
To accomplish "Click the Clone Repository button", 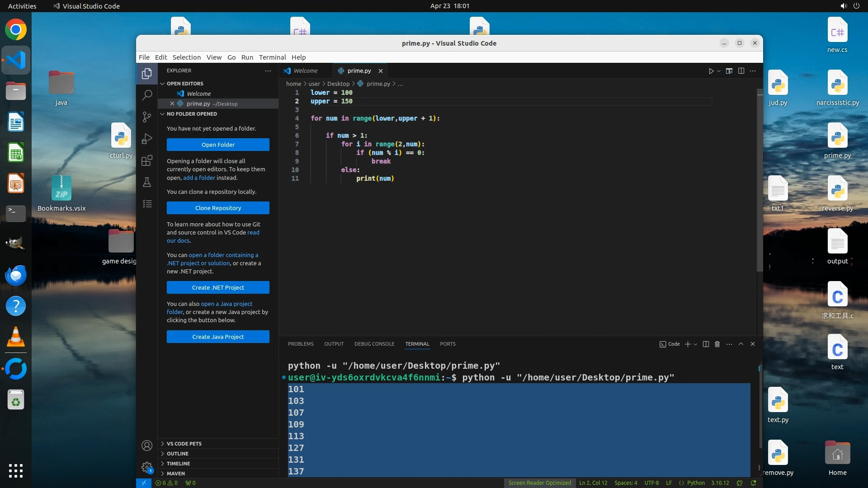I will pyautogui.click(x=218, y=208).
